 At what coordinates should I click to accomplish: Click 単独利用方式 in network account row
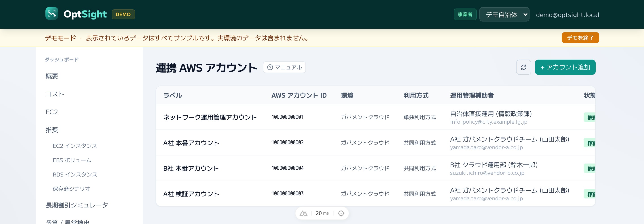419,117
